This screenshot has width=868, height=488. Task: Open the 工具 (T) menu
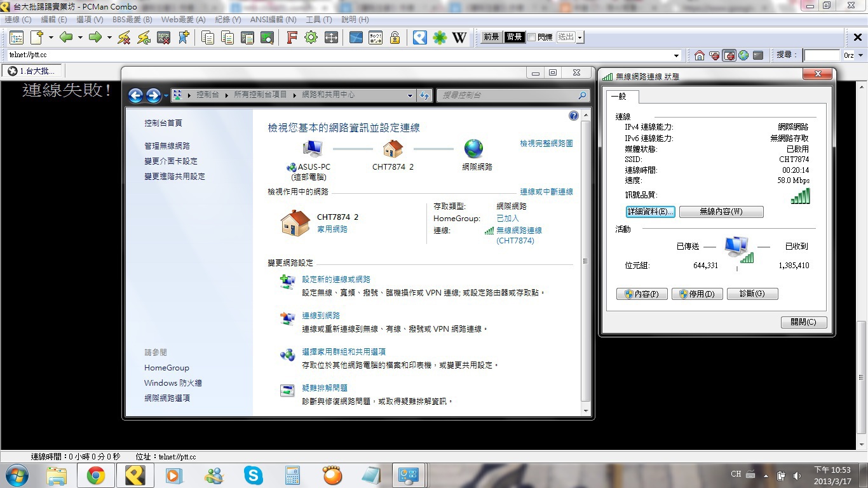(x=318, y=20)
